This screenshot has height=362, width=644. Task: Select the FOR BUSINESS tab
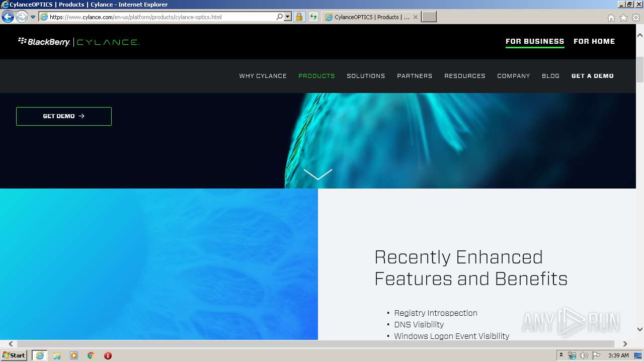click(x=535, y=41)
